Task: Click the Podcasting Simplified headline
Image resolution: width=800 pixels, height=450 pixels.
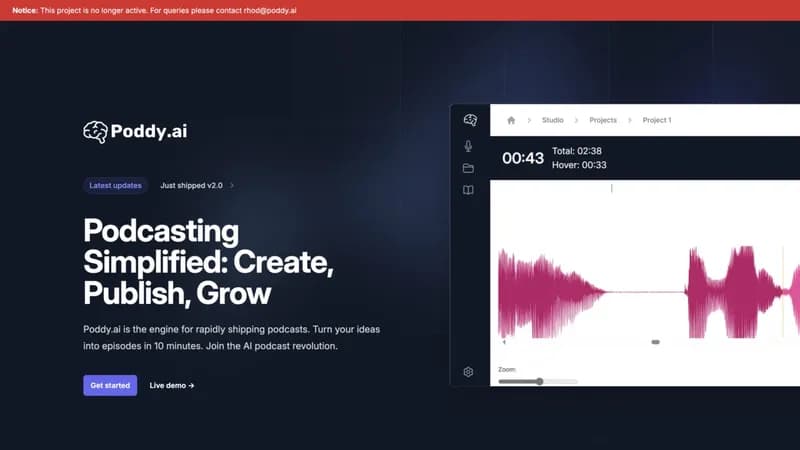Action: pyautogui.click(x=208, y=262)
